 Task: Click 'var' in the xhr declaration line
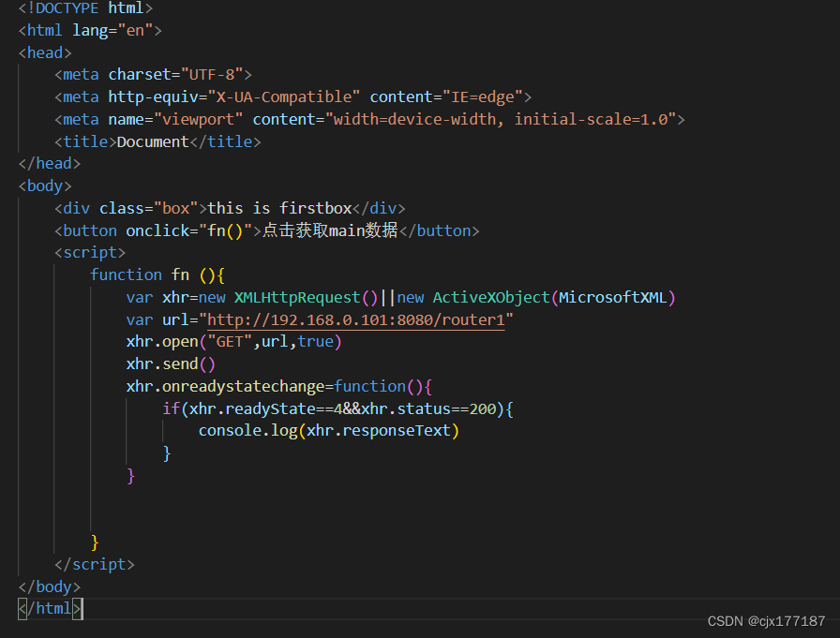pyautogui.click(x=140, y=298)
